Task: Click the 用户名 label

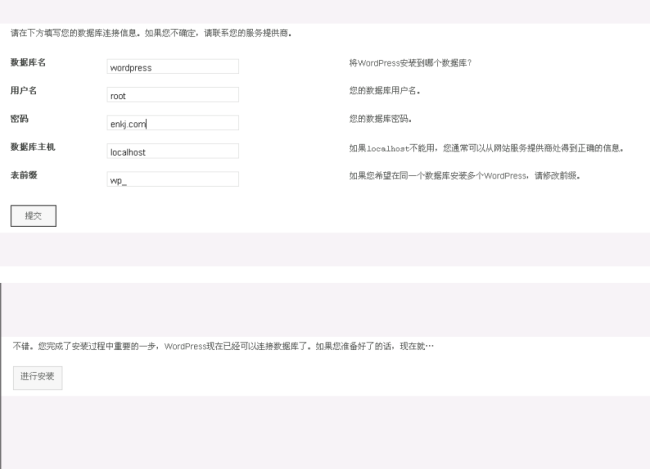Action: (x=24, y=90)
